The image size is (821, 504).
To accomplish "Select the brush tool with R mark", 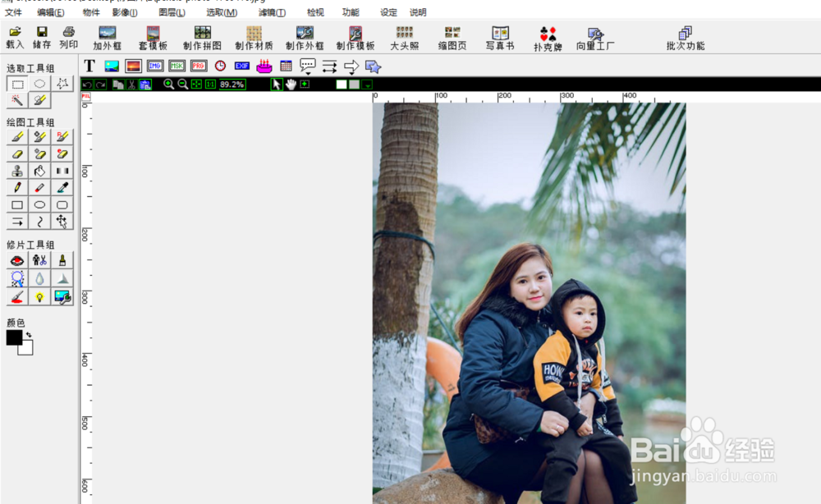I will (62, 137).
